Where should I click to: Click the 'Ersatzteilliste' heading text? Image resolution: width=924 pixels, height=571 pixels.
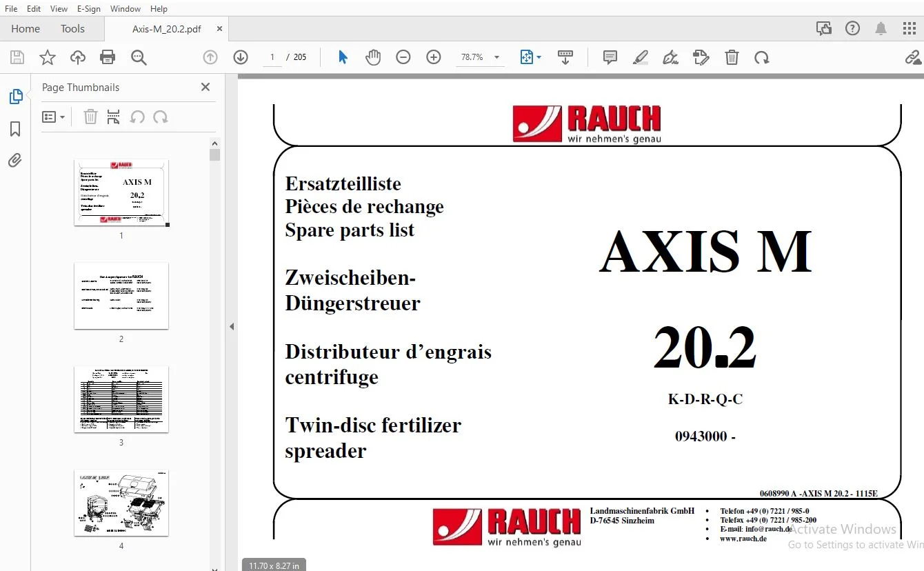coord(343,183)
